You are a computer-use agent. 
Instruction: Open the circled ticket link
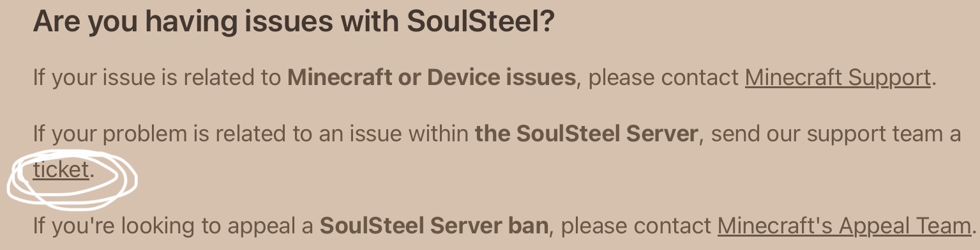[61, 170]
